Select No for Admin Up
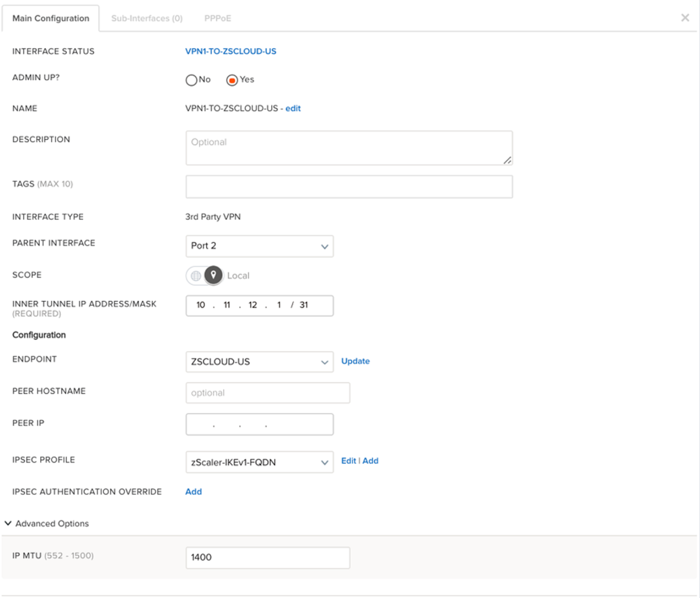700x598 pixels. (191, 80)
